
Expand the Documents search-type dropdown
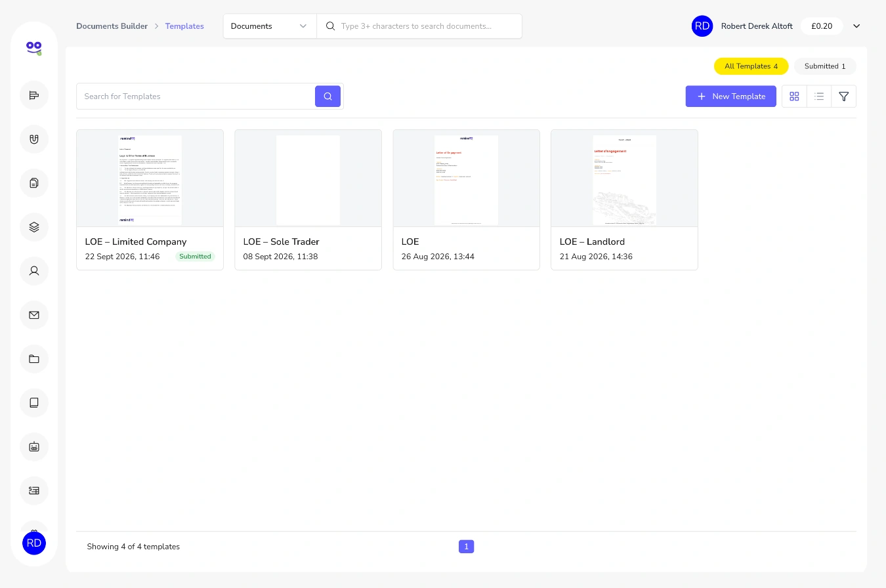270,26
